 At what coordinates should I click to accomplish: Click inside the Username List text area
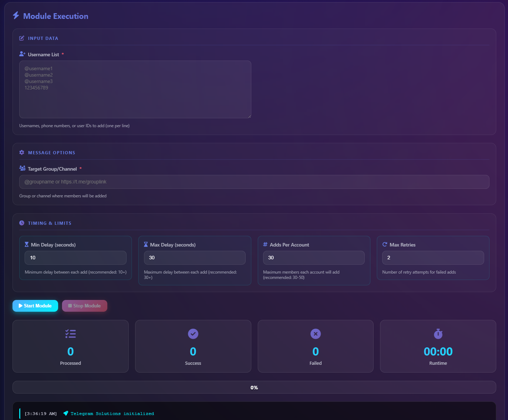(x=135, y=89)
